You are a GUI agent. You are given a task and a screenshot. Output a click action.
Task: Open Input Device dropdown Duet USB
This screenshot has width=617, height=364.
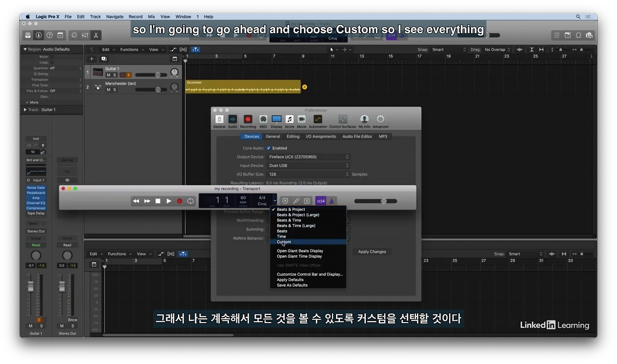pos(308,166)
